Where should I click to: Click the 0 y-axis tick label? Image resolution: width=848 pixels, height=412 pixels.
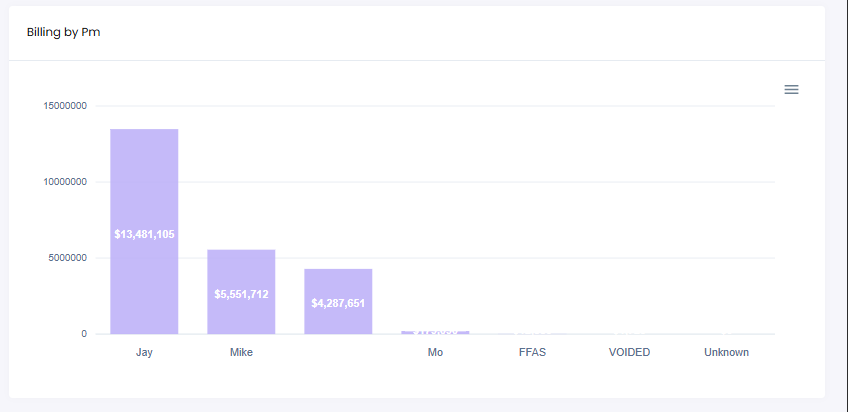tap(84, 334)
